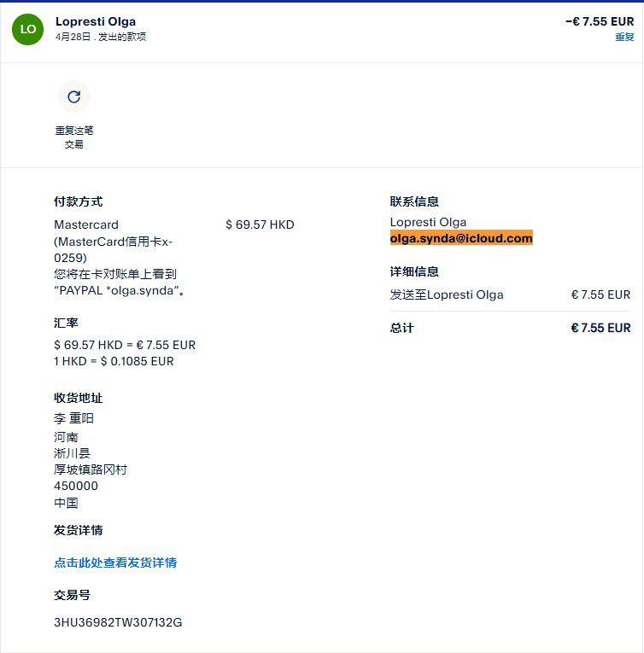Click the circular repeat transaction icon
The image size is (644, 653).
tap(74, 97)
